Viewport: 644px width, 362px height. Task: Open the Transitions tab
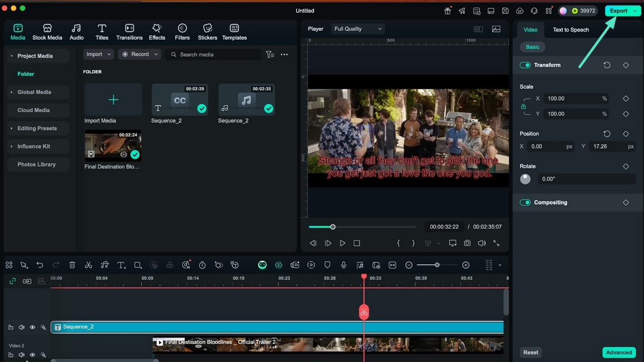(x=129, y=32)
